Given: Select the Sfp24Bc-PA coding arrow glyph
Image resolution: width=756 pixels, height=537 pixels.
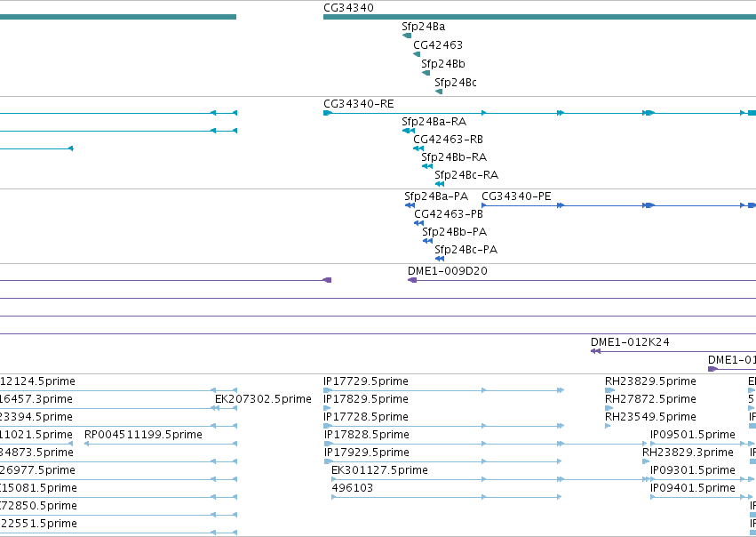Looking at the screenshot, I should pyautogui.click(x=439, y=259).
